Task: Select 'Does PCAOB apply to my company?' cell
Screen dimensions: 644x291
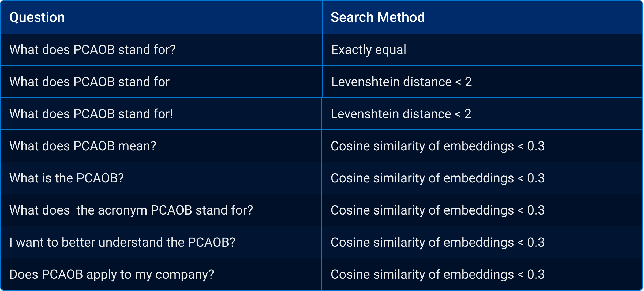Action: pyautogui.click(x=161, y=274)
